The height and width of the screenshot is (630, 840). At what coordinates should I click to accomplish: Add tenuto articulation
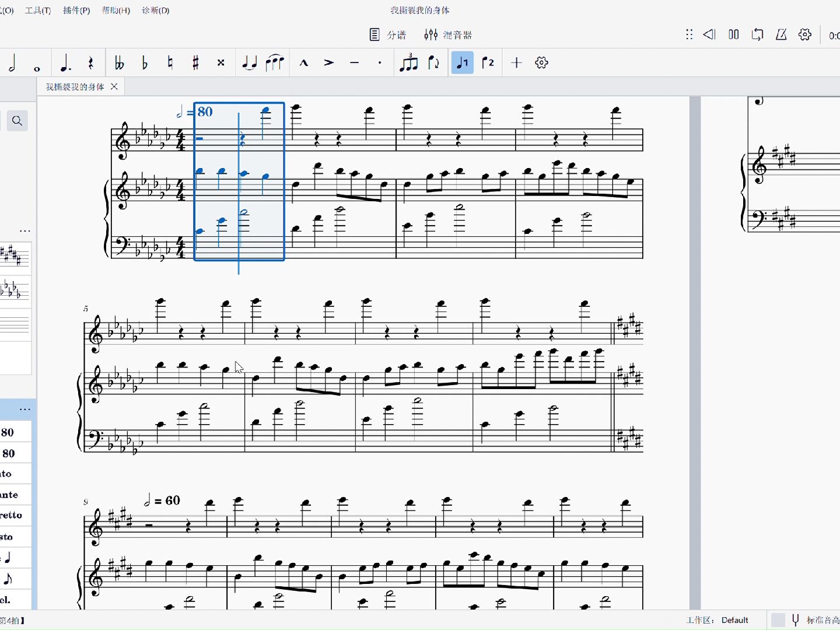(x=355, y=63)
